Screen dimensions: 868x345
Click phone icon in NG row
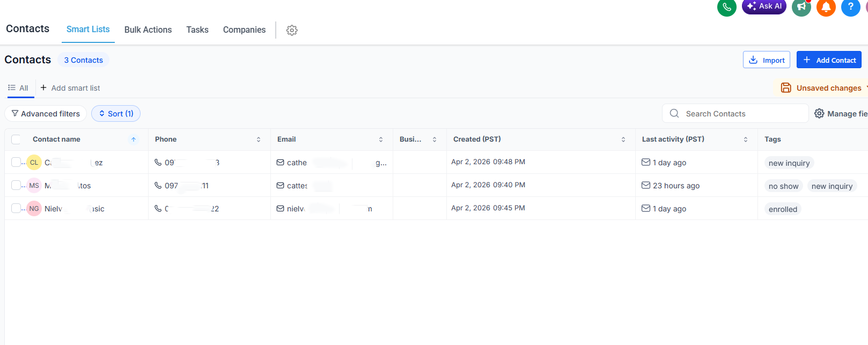coord(158,208)
